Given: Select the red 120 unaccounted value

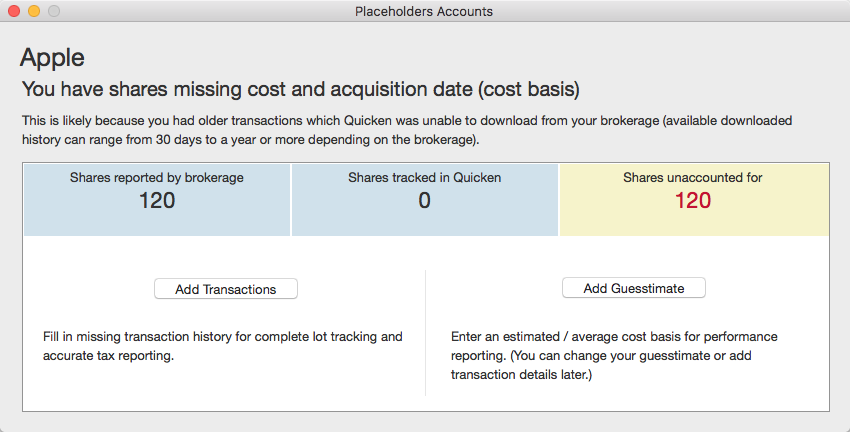Looking at the screenshot, I should tap(693, 201).
